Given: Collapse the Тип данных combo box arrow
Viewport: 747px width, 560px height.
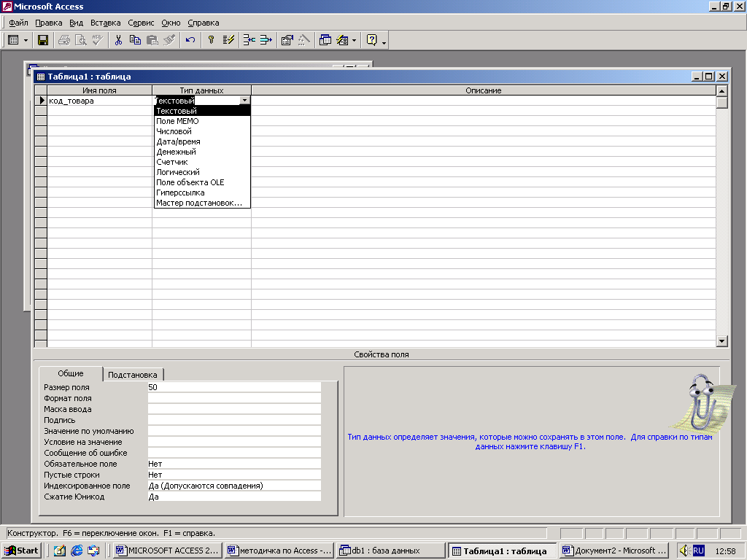Looking at the screenshot, I should 244,101.
